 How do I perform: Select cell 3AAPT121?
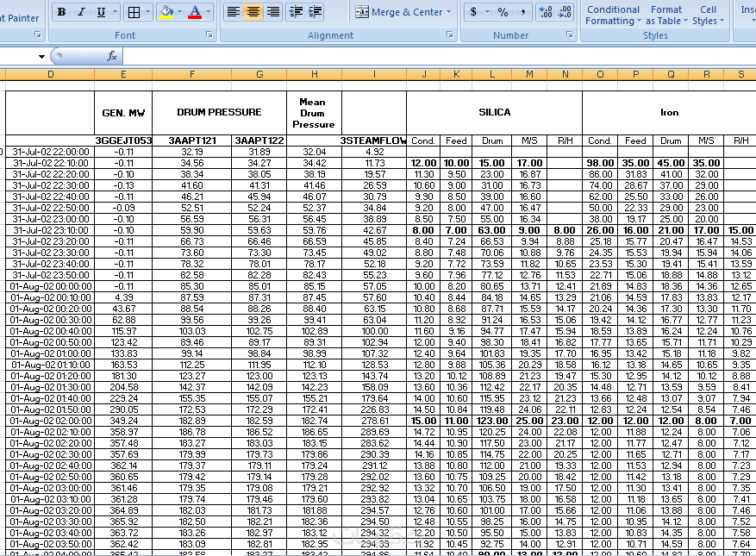192,141
